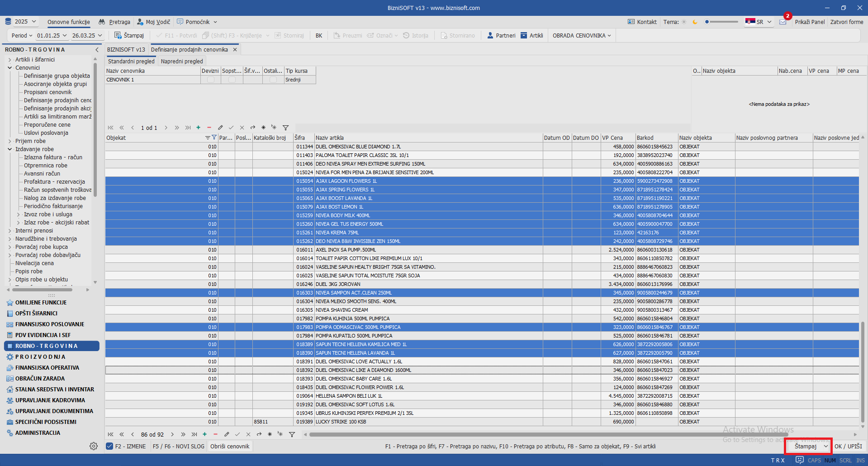
Task: Toggle Sopstveni checkbox for CENOVNIK 1
Action: point(232,80)
